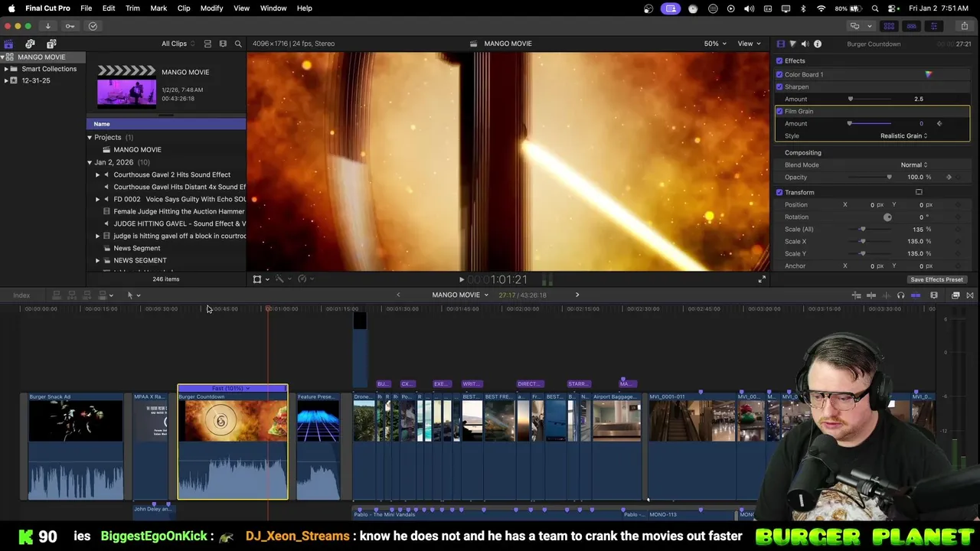Open the Photos and Audio sidebar
Viewport: 980px width, 551px height.
(30, 44)
